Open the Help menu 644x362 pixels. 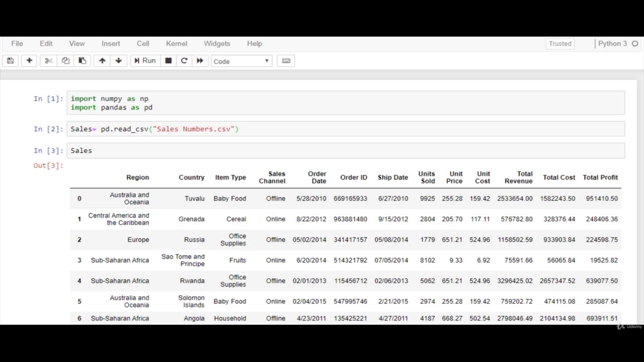pyautogui.click(x=255, y=44)
